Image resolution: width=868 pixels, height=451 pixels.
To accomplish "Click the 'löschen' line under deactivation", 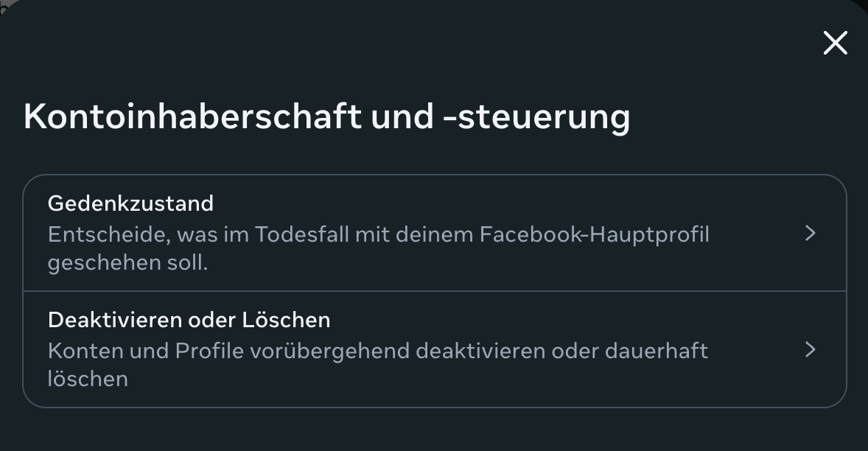I will pyautogui.click(x=88, y=379).
